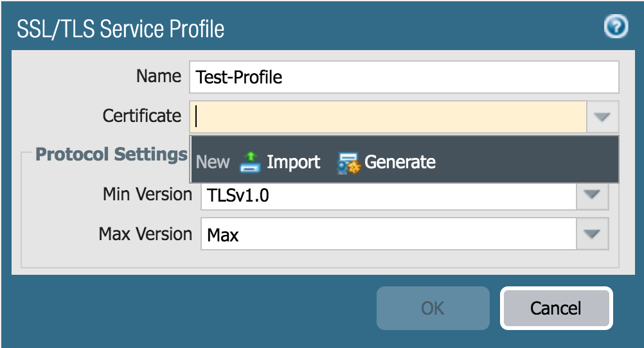The image size is (644, 348).
Task: Choose the Import text option
Action: coord(293,162)
